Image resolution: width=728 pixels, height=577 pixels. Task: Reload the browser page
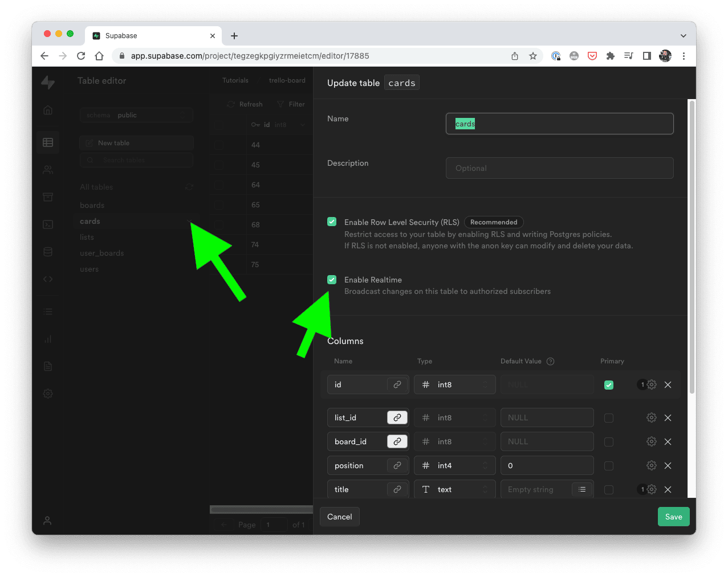(81, 56)
